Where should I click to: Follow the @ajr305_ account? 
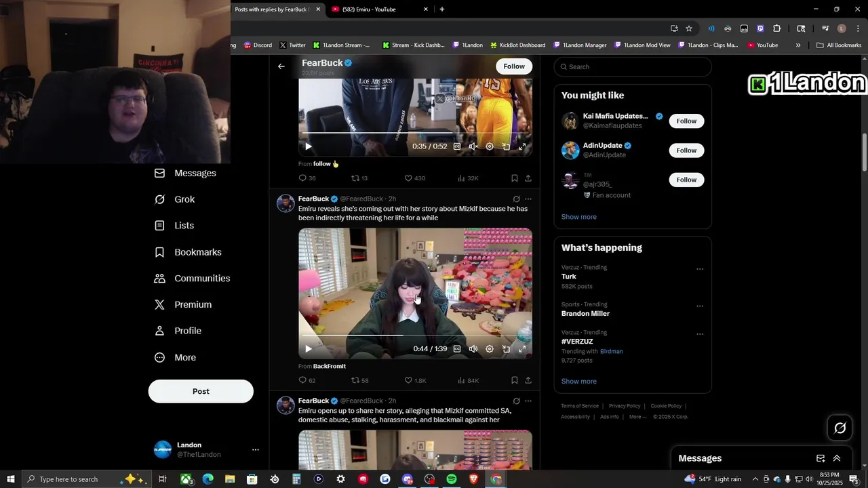(686, 180)
